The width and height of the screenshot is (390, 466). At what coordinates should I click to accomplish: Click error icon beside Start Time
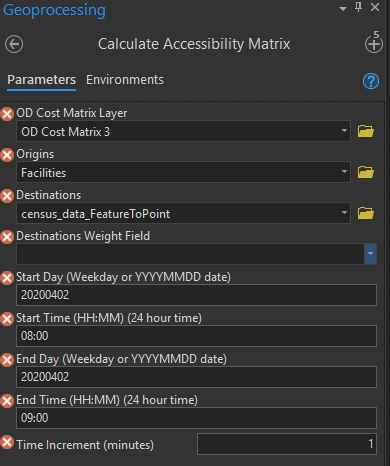7,319
